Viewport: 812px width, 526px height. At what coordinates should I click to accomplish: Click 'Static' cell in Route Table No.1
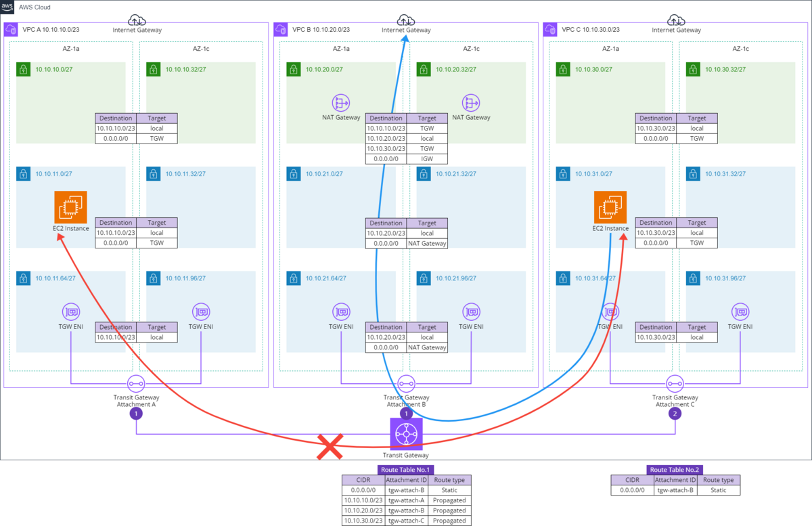(449, 490)
